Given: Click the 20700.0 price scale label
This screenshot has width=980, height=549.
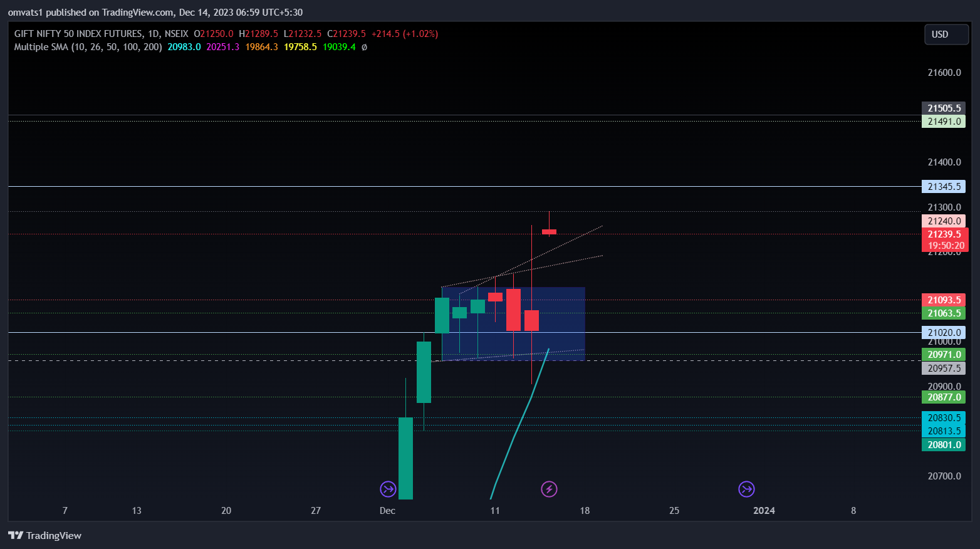Looking at the screenshot, I should tap(944, 476).
